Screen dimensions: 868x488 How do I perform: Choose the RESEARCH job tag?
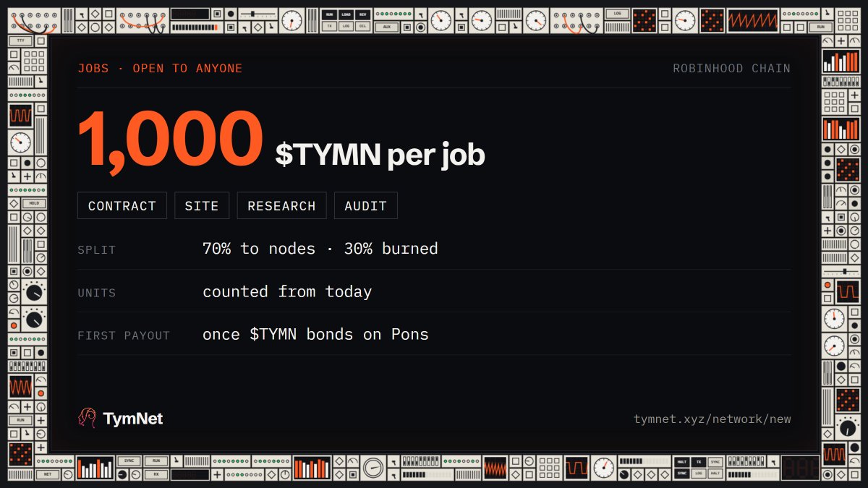pyautogui.click(x=281, y=206)
